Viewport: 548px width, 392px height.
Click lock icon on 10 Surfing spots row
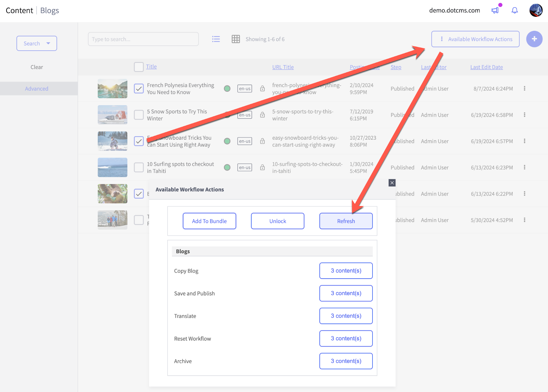262,167
